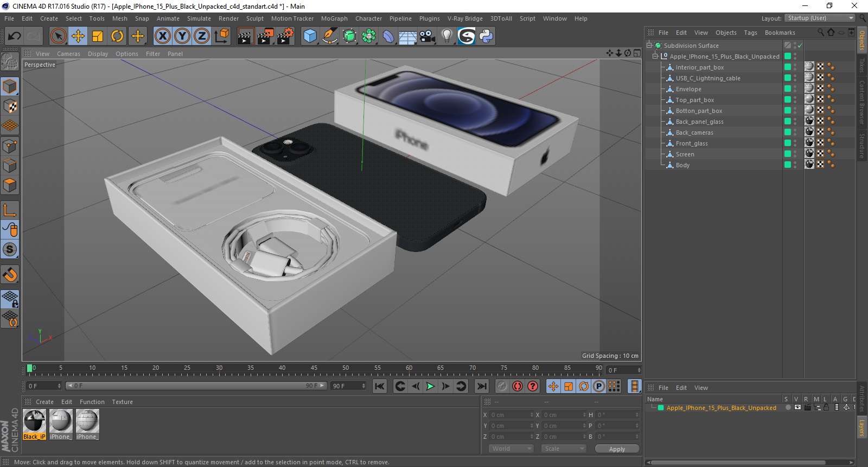
Task: Open the World coordinate dropdown
Action: 511,449
